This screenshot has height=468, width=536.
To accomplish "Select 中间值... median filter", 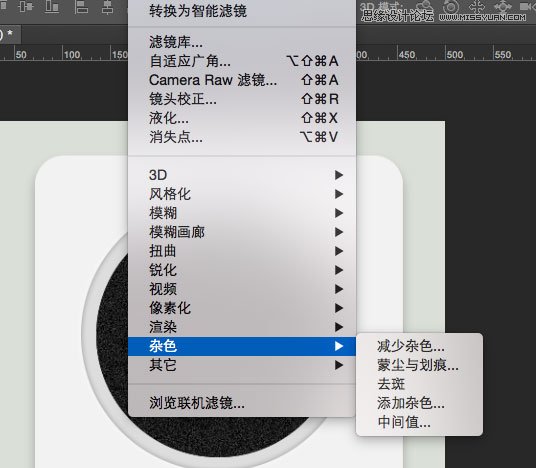I will 419,422.
